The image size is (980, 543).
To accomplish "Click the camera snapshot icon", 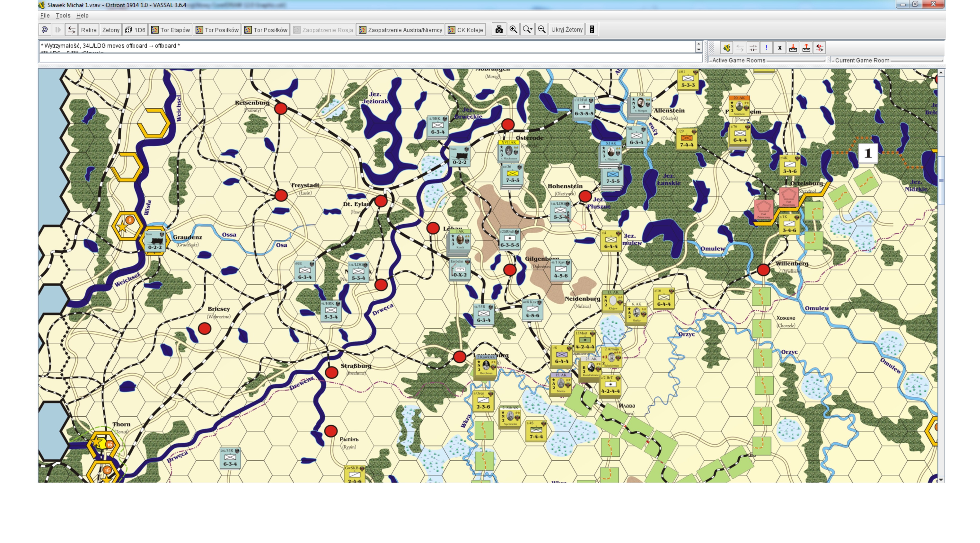I will point(499,30).
